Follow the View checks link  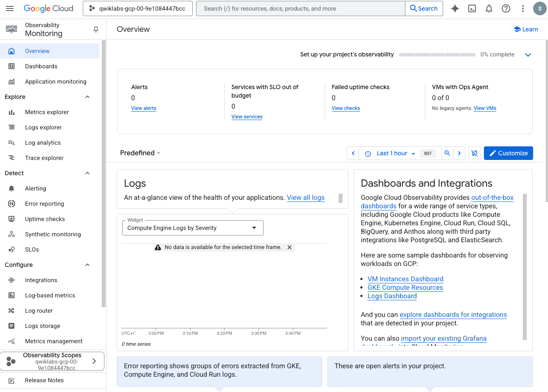(x=346, y=108)
